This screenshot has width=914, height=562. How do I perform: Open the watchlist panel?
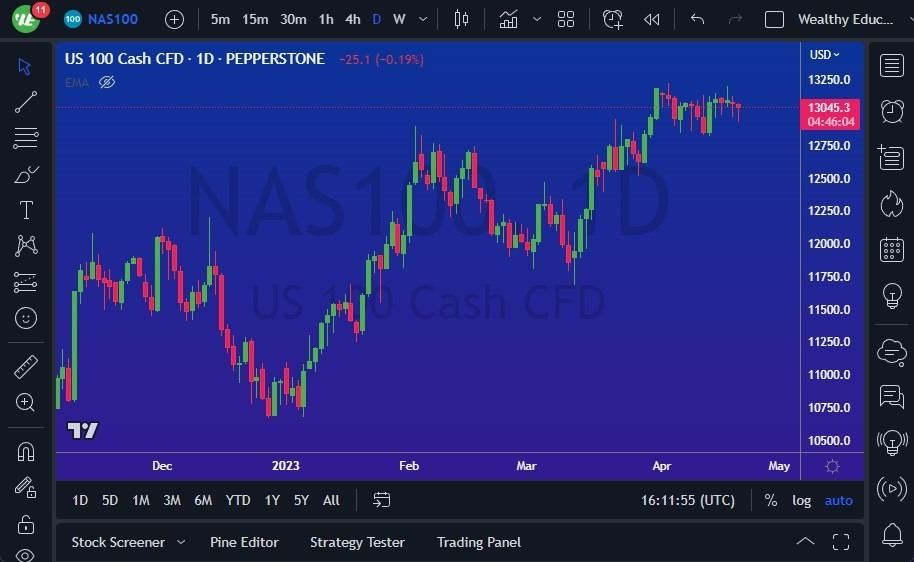pos(892,65)
